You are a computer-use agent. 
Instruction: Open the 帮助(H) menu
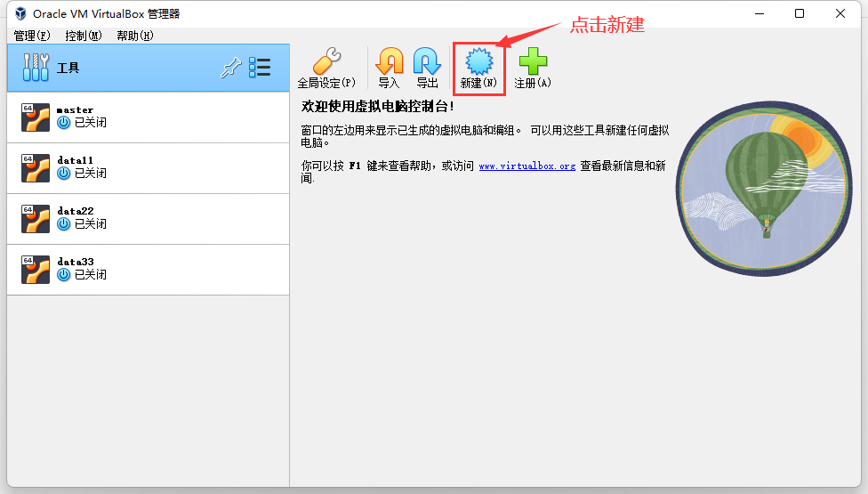click(135, 36)
